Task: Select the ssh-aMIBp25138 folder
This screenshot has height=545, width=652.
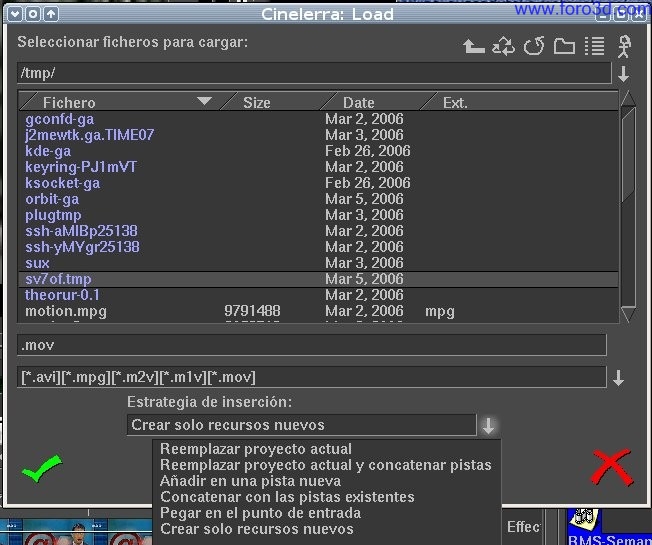Action: click(81, 231)
